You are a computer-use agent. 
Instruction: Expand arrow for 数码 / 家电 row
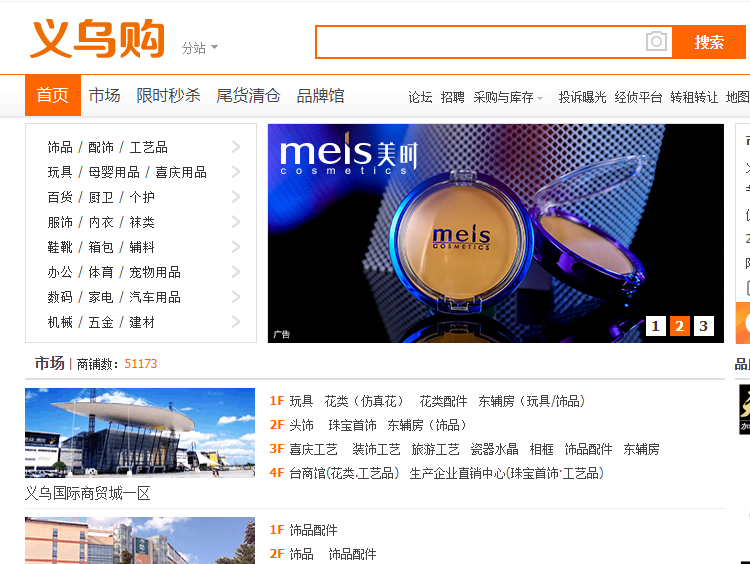click(x=236, y=297)
